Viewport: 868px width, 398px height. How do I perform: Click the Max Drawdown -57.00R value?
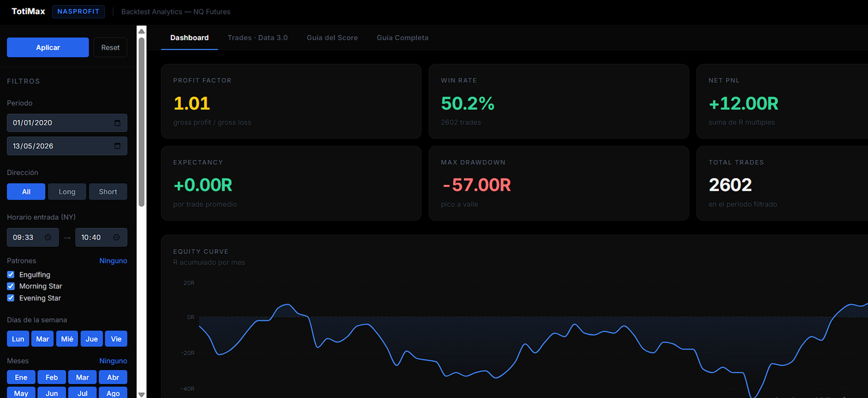(x=476, y=185)
